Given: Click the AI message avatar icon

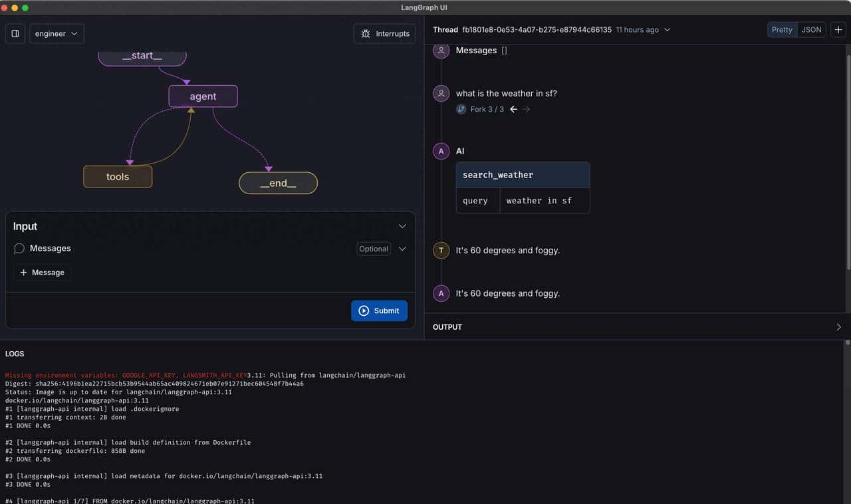Looking at the screenshot, I should [x=441, y=152].
